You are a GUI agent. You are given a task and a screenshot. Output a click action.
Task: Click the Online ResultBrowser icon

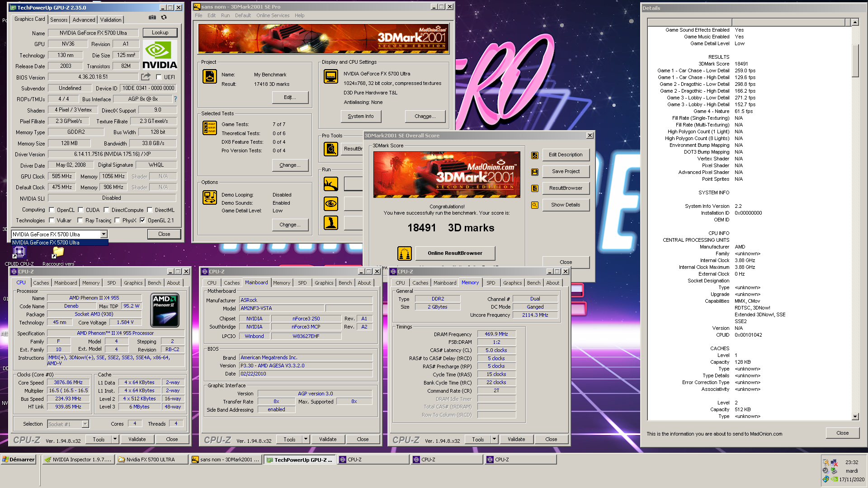pyautogui.click(x=404, y=253)
